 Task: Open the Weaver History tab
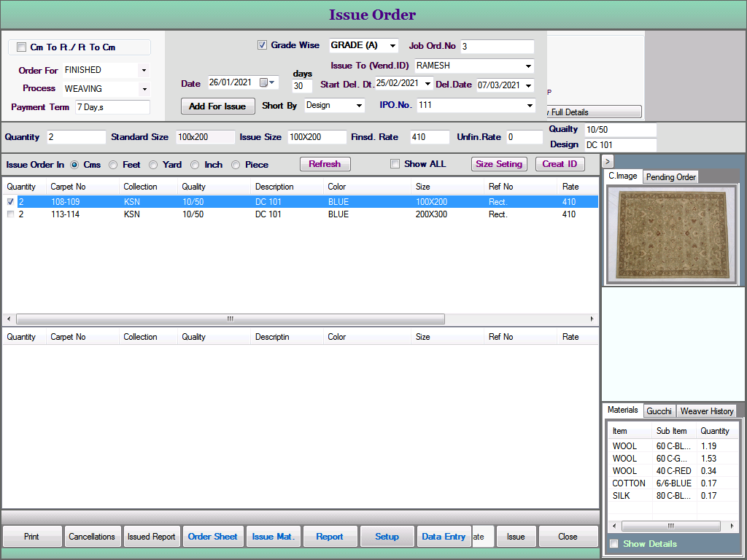coord(706,411)
